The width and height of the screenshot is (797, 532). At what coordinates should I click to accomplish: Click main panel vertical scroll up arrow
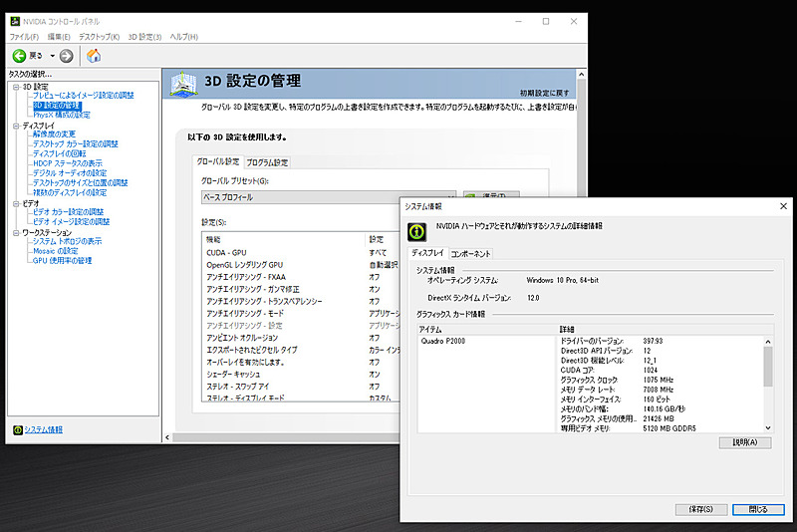click(x=582, y=74)
